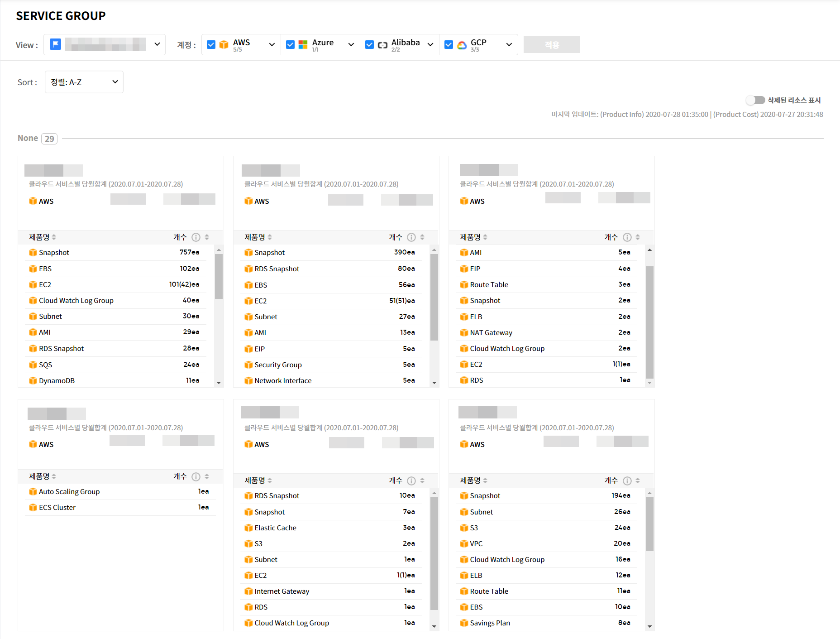Screen dimensions: 840x639
Task: Click sort arrows beside 제품명 in first card
Action: tap(54, 237)
